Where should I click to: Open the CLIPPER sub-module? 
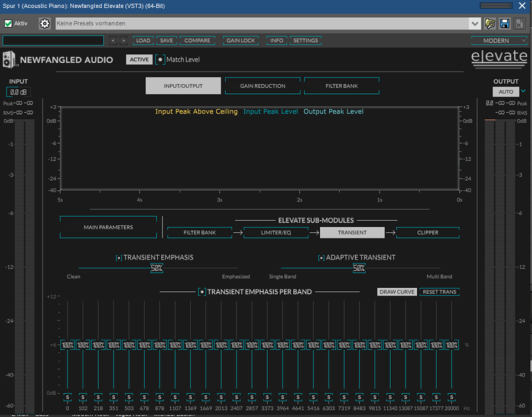coord(427,233)
